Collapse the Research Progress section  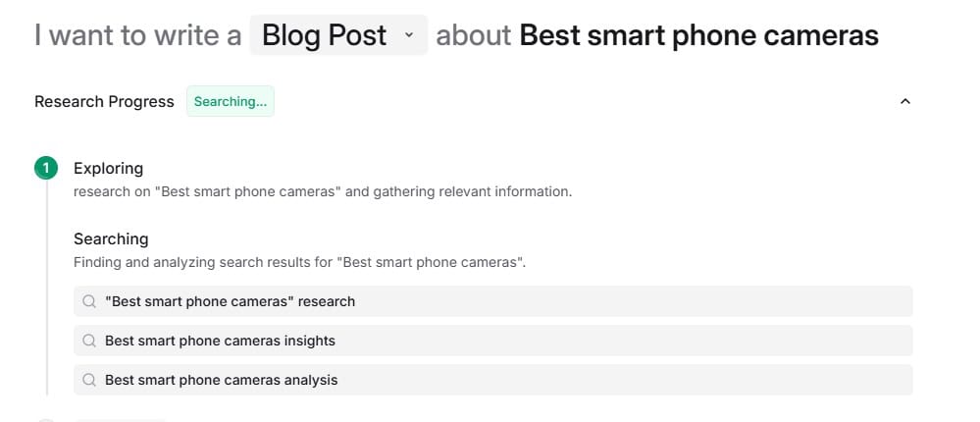904,101
